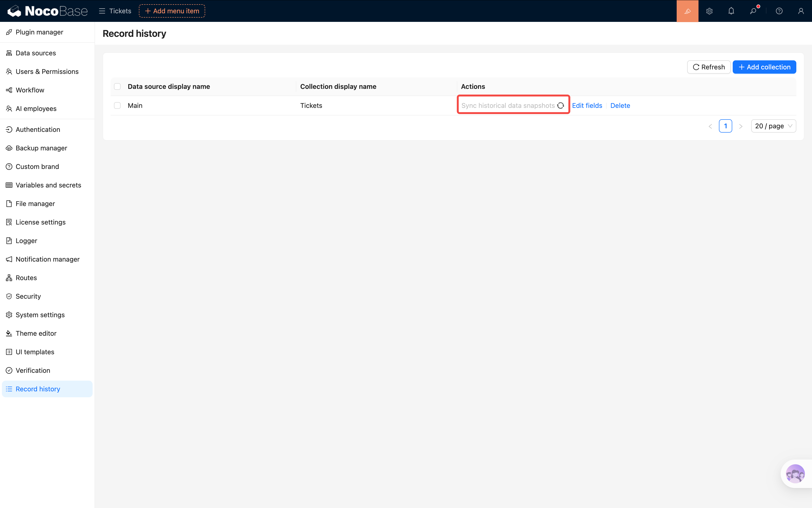Open the help question mark icon
The width and height of the screenshot is (812, 508).
pyautogui.click(x=779, y=11)
